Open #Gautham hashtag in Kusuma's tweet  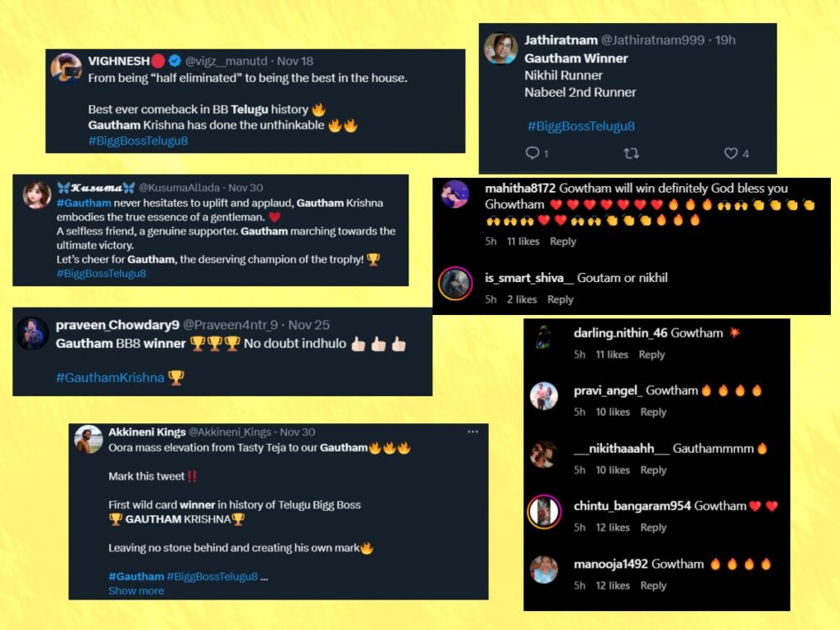[x=84, y=203]
